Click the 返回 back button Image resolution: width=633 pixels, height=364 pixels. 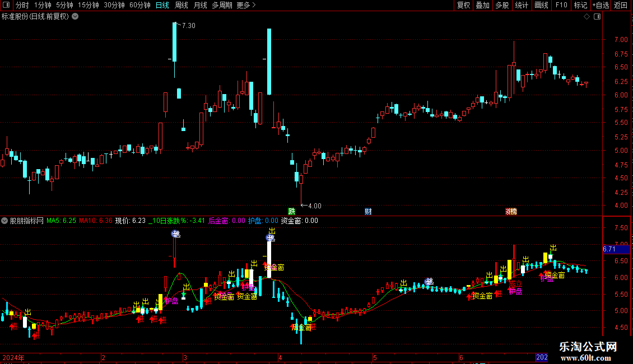coord(621,5)
